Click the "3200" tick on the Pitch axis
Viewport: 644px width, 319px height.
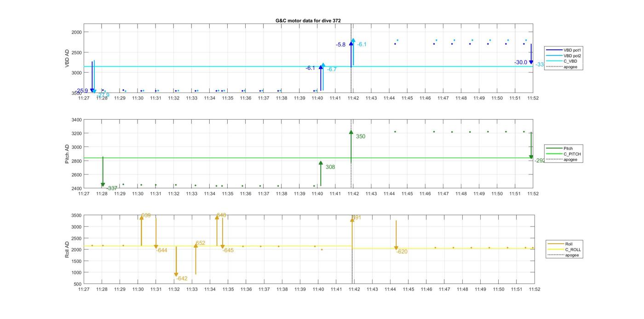pyautogui.click(x=76, y=133)
